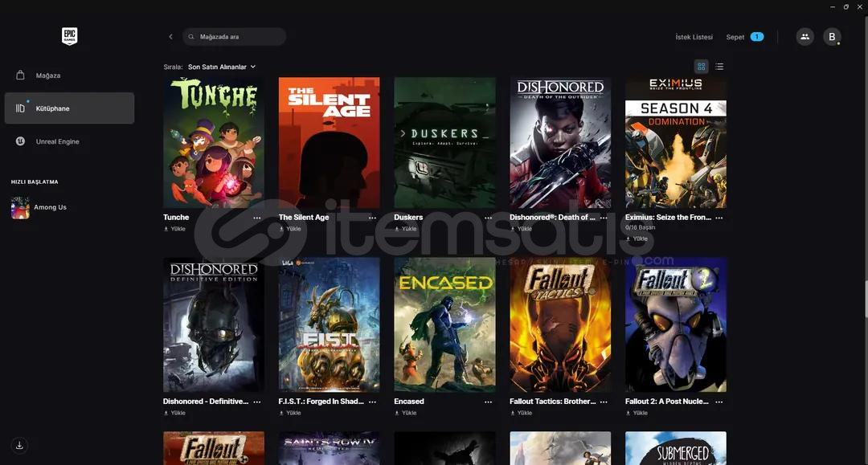Click the Epic Games logo

click(x=69, y=36)
